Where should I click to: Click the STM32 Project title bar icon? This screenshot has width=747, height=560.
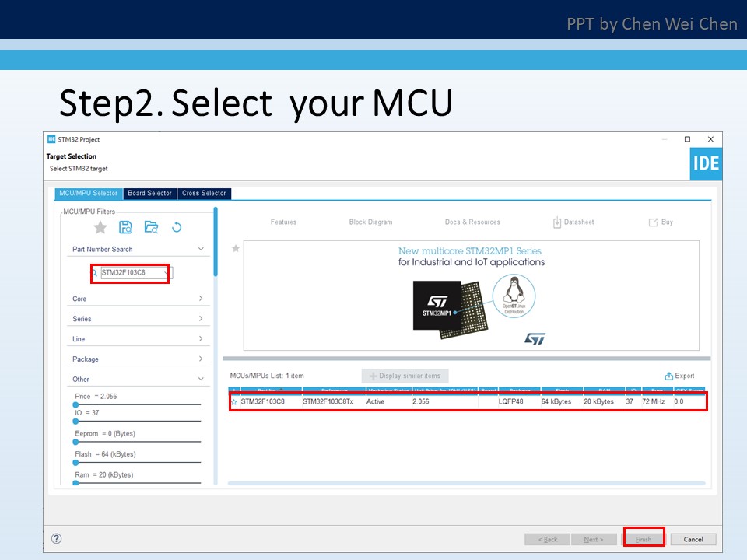click(51, 139)
